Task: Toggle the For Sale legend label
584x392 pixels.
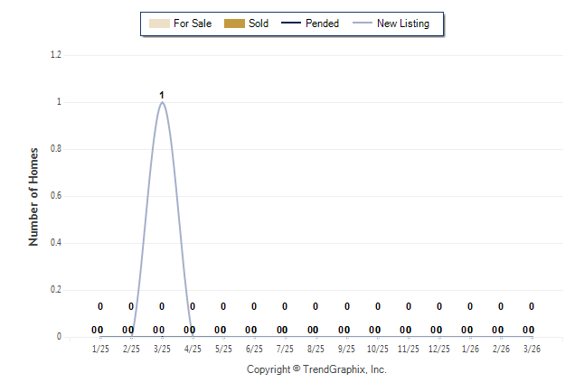Action: pyautogui.click(x=193, y=23)
